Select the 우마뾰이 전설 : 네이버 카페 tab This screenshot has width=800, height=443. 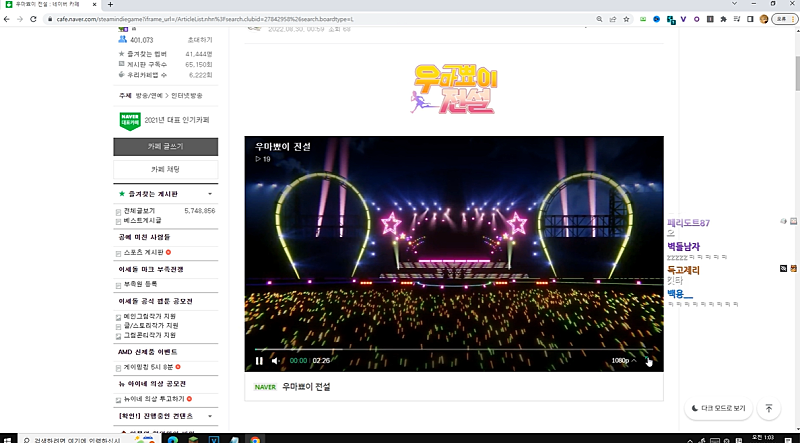pyautogui.click(x=50, y=5)
